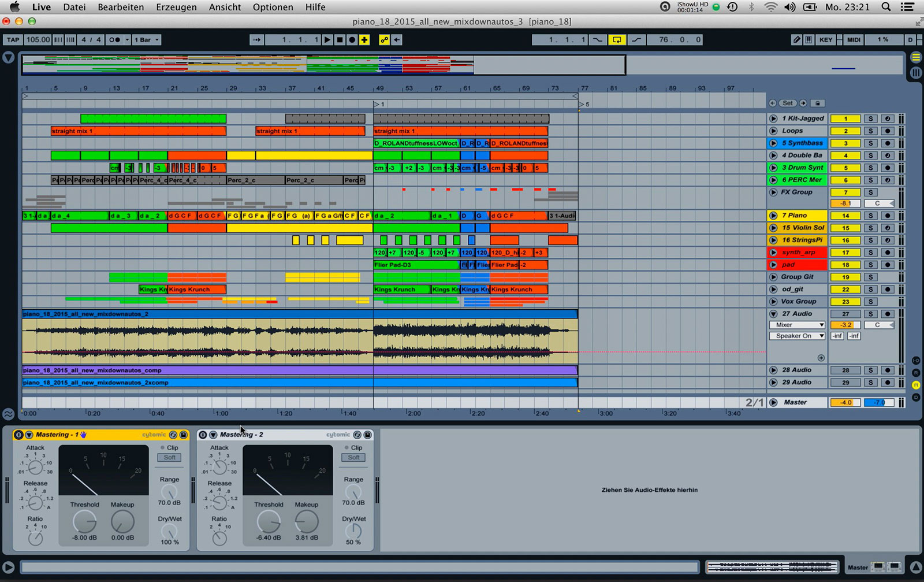Click the Punch-In switch
This screenshot has height=582, width=924.
(x=598, y=40)
